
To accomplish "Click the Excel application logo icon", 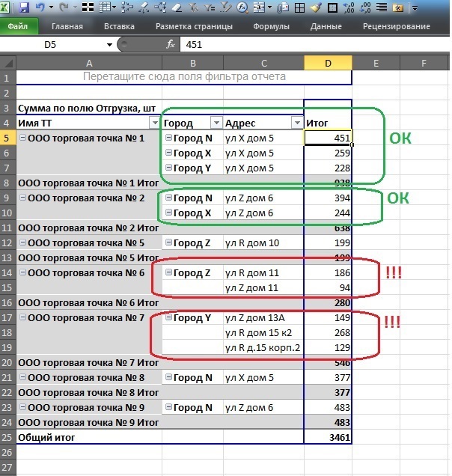I will pos(4,7).
